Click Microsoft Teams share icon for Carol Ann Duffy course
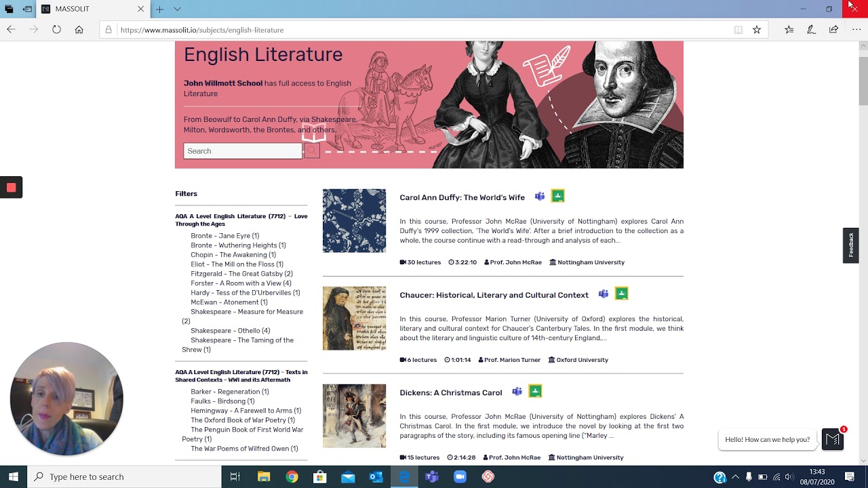This screenshot has height=488, width=868. (x=540, y=197)
